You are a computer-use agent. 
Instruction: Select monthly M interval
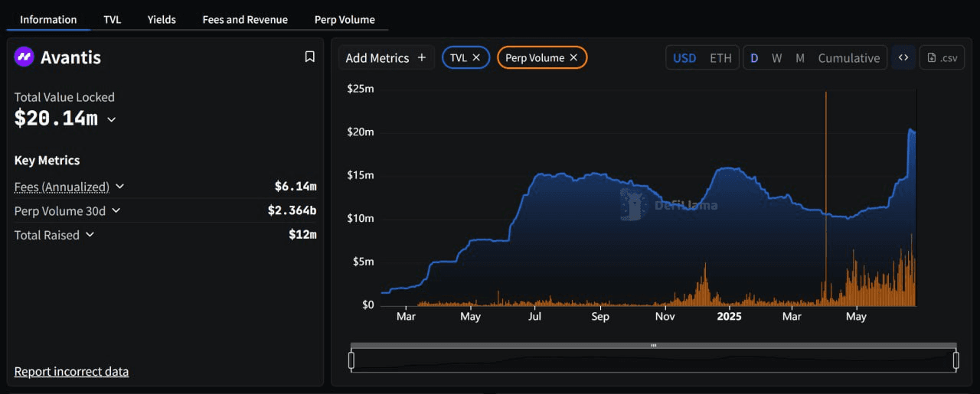799,57
